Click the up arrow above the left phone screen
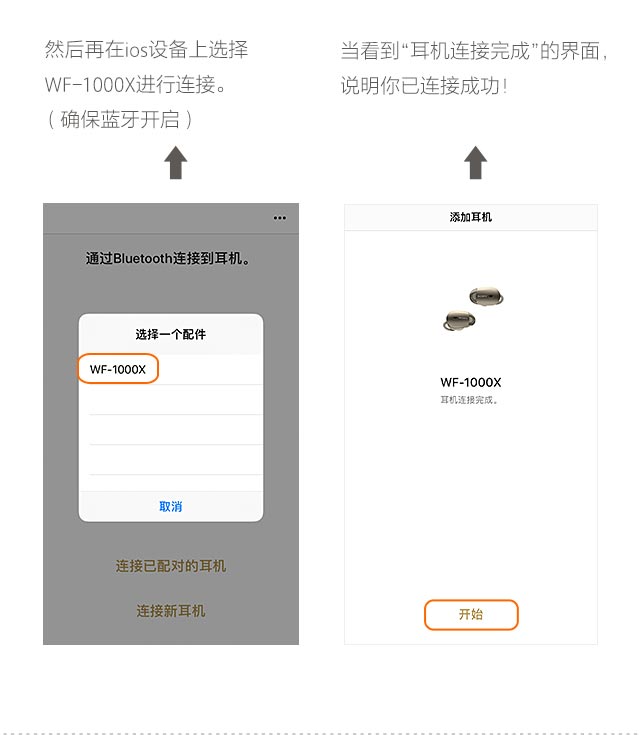This screenshot has height=735, width=640. pos(176,163)
